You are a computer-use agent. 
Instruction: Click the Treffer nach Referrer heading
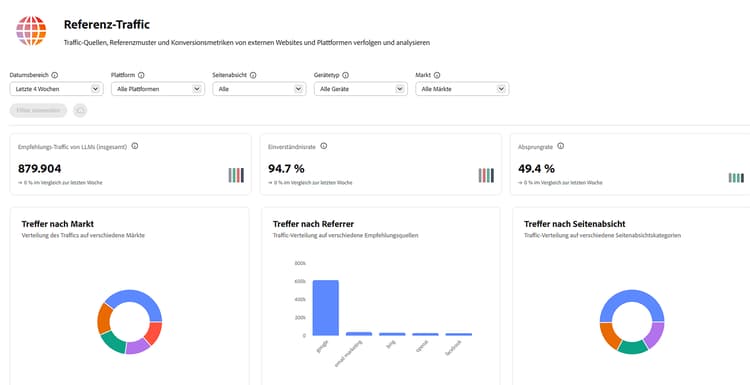click(x=313, y=224)
